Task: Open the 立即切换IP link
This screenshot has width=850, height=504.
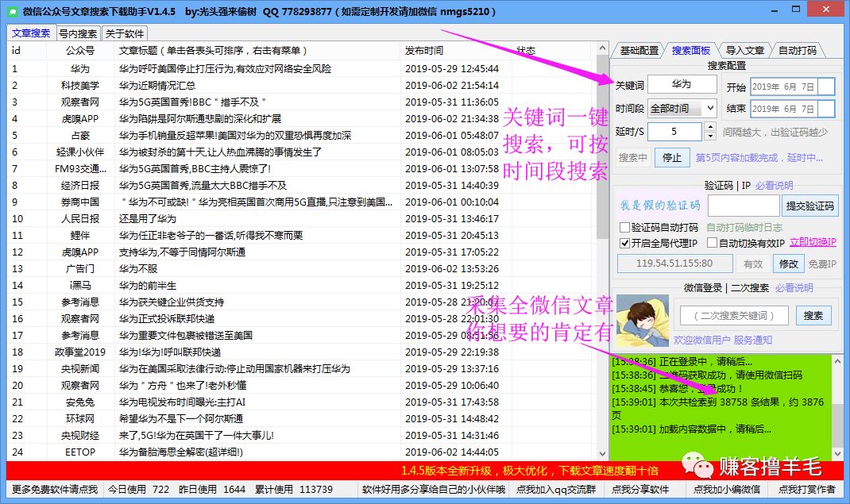Action: (x=813, y=243)
